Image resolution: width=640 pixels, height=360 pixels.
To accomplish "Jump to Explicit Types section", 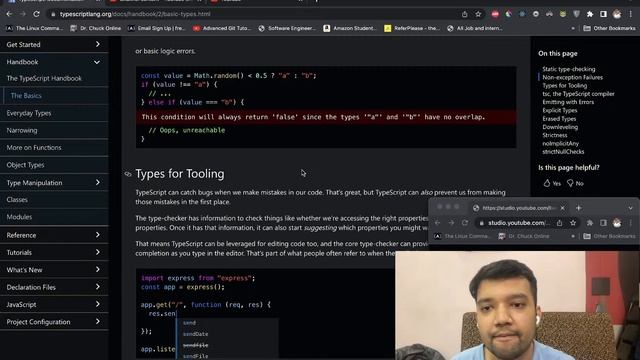I will [560, 110].
